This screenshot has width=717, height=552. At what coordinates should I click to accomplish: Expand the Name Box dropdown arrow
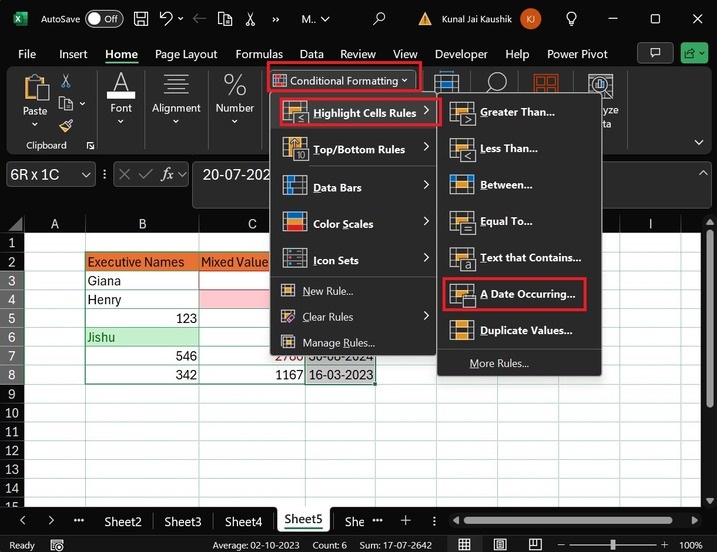click(87, 174)
